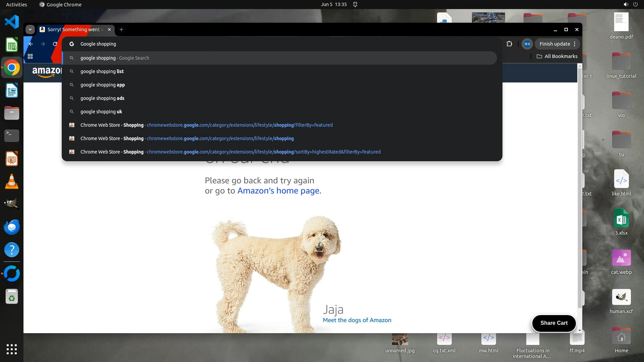Open VLC media player from dock
Viewport: 644px width, 362px height.
(x=12, y=181)
